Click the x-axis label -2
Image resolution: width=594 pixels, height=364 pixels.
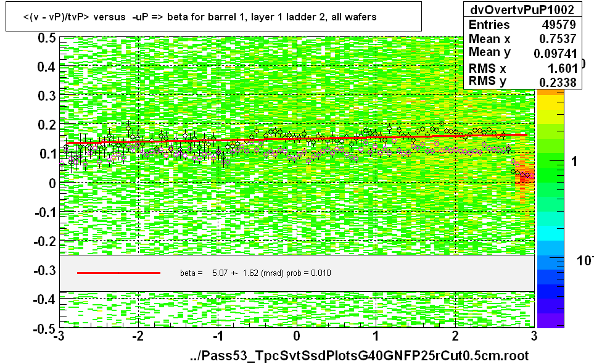pos(138,336)
